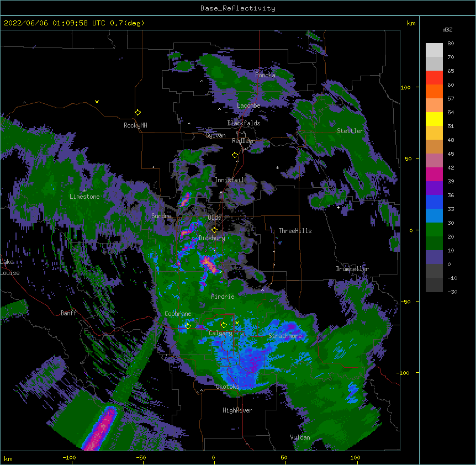Select the Stettler town label
This screenshot has height=465, width=476.
click(350, 131)
